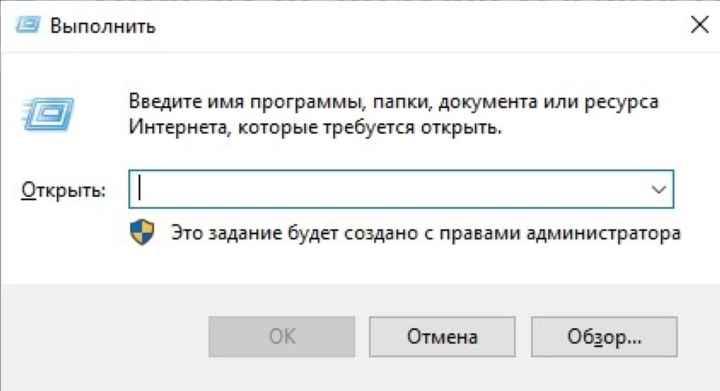The height and width of the screenshot is (391, 720).
Task: Click the word администратора in notice
Action: [x=603, y=233]
